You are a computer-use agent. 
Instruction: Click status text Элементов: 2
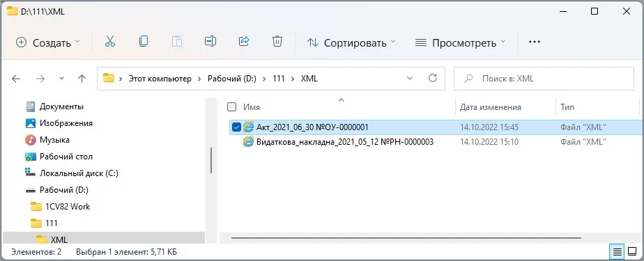pyautogui.click(x=36, y=251)
